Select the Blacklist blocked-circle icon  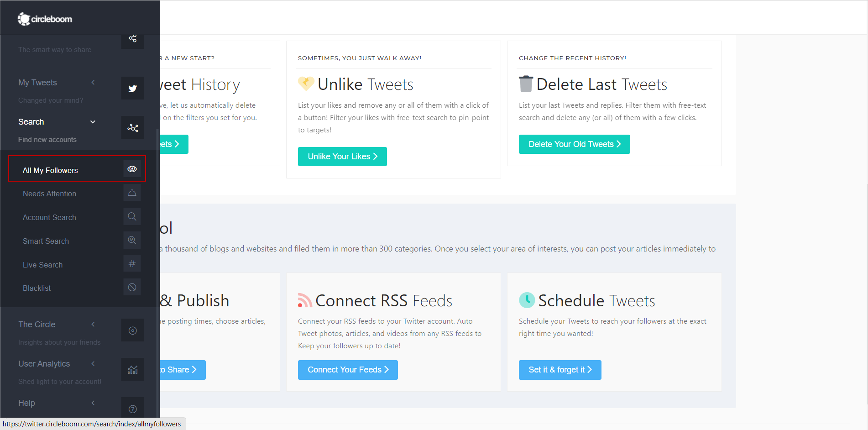point(132,287)
